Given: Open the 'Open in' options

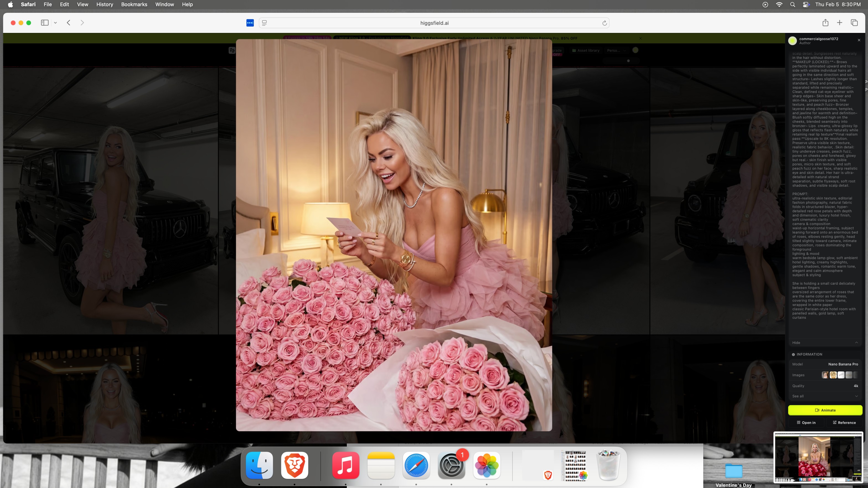Looking at the screenshot, I should 806,422.
